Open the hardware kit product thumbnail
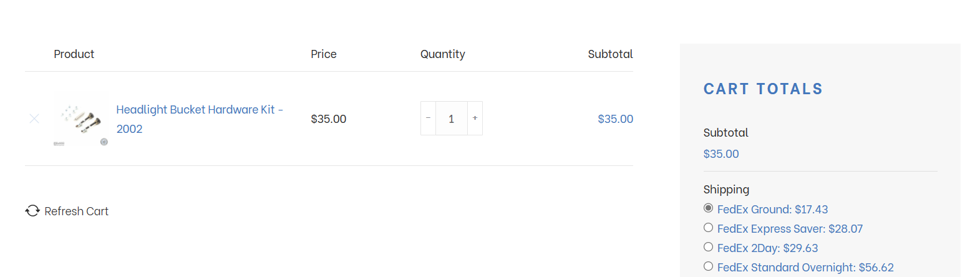980x277 pixels. click(x=81, y=119)
